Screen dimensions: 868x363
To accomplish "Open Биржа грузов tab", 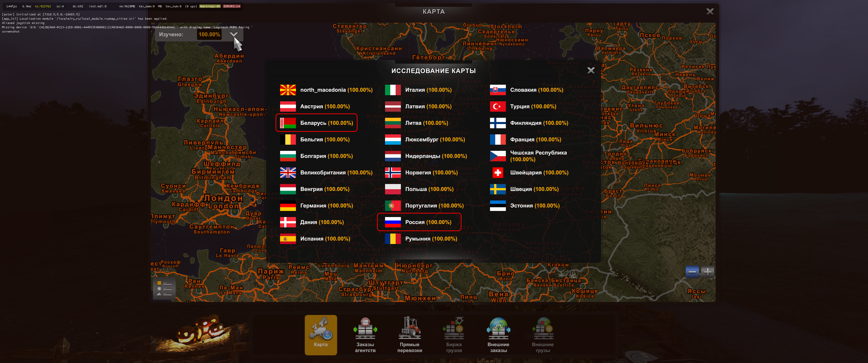I will tap(454, 335).
